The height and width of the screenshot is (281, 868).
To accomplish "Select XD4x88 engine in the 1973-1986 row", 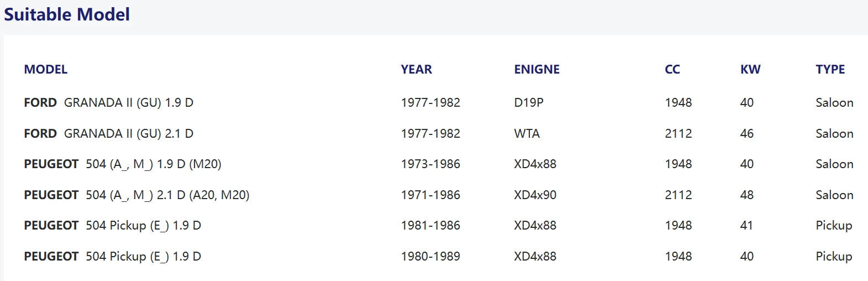I will click(535, 164).
